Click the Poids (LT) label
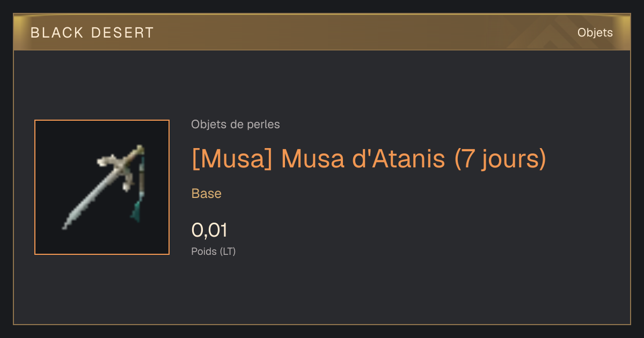This screenshot has width=644, height=338. click(x=213, y=251)
